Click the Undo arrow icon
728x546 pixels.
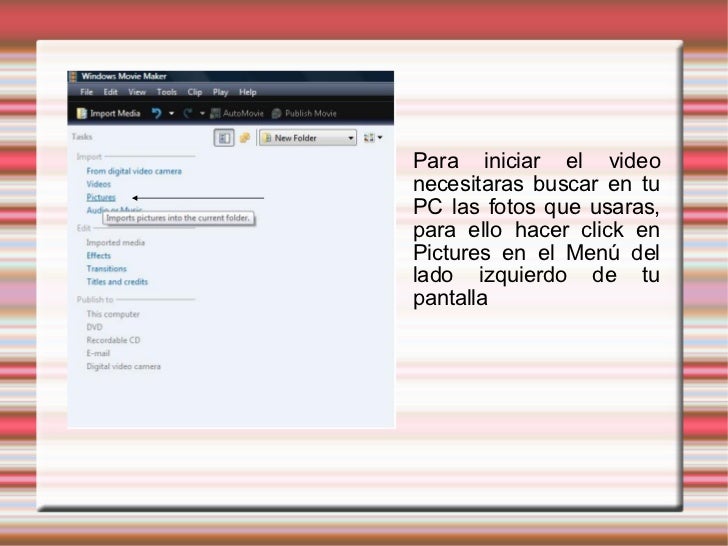[x=157, y=113]
